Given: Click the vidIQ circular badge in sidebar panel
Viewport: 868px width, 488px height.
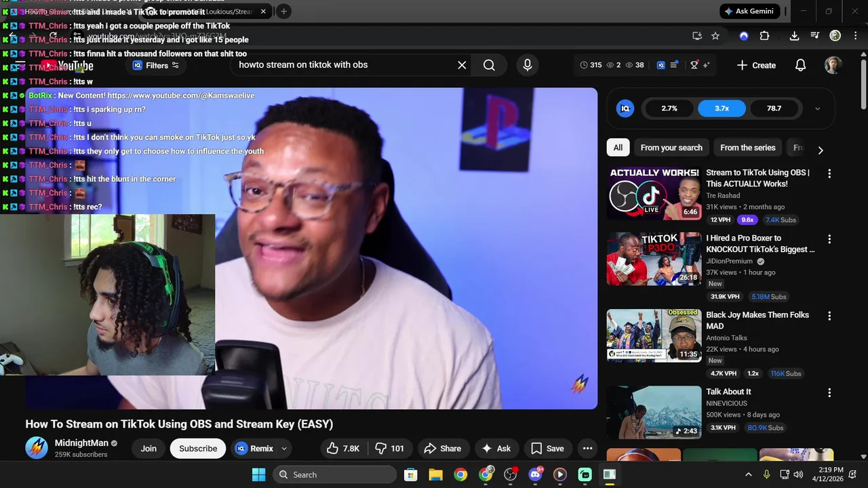Looking at the screenshot, I should point(625,108).
